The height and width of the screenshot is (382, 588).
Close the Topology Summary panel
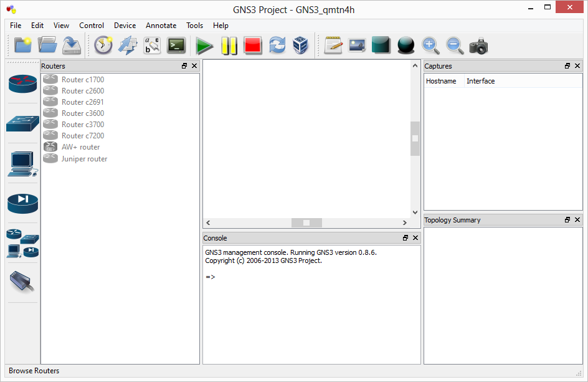[577, 219]
